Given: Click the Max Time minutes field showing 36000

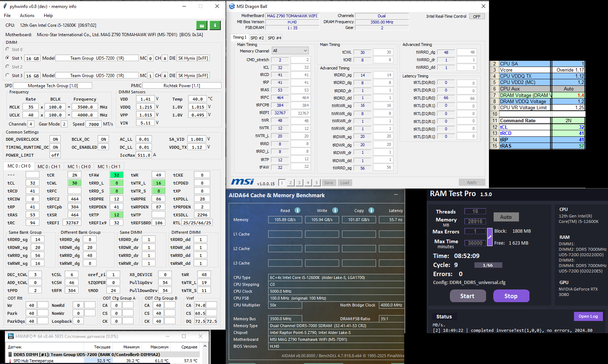Looking at the screenshot, I should pyautogui.click(x=475, y=243).
